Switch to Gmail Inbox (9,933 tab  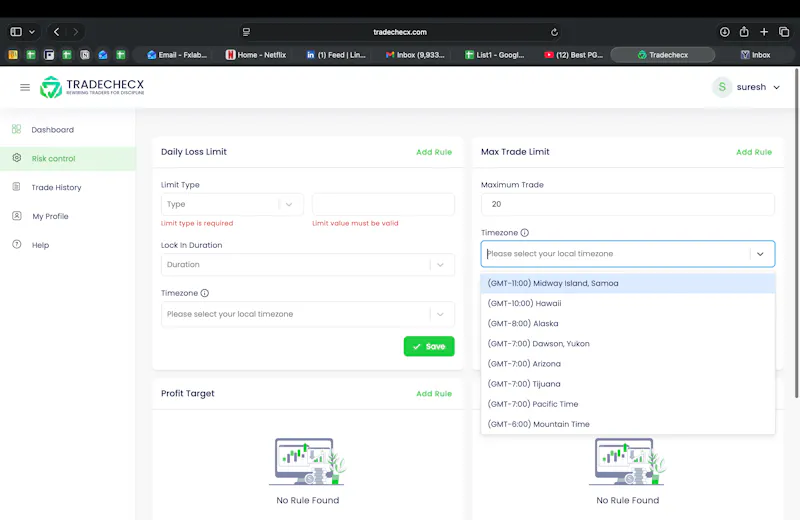point(415,55)
